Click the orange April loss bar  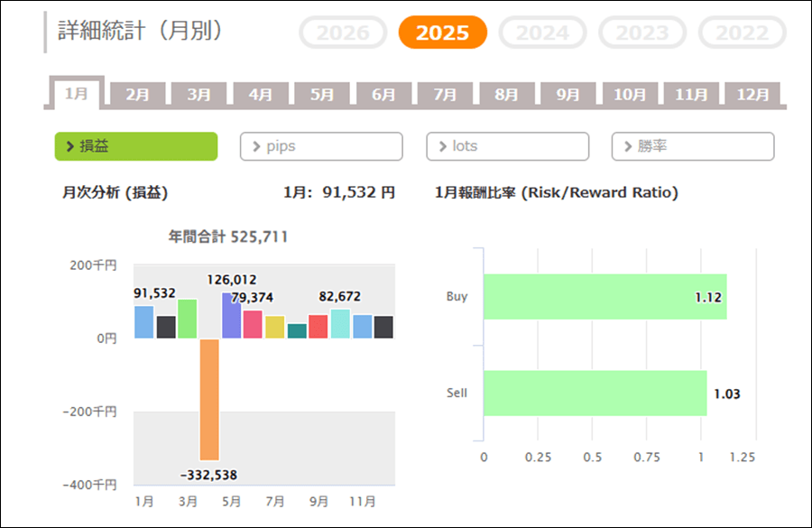(x=209, y=399)
